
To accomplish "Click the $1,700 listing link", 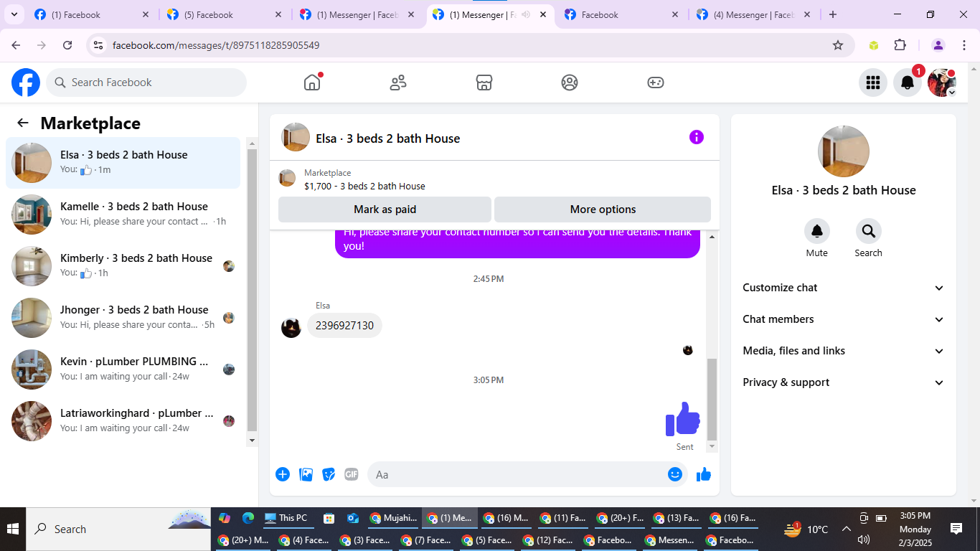I will (x=364, y=186).
